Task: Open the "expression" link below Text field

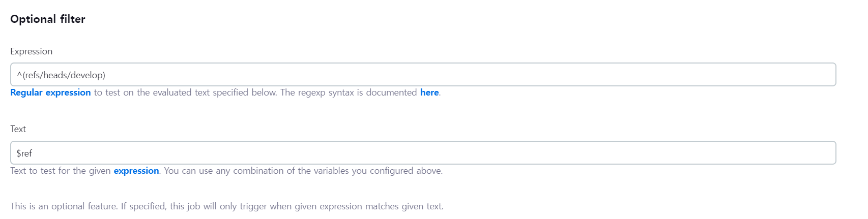Action: pyautogui.click(x=136, y=171)
